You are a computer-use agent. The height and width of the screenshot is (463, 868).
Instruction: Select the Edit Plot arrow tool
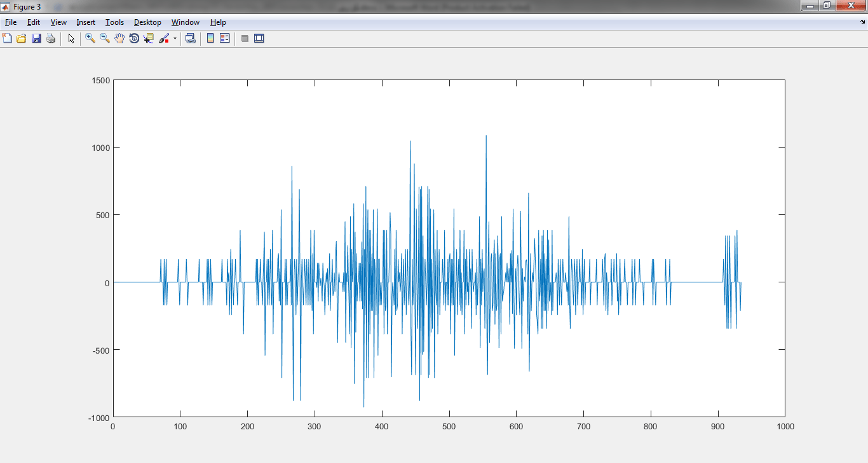click(71, 38)
